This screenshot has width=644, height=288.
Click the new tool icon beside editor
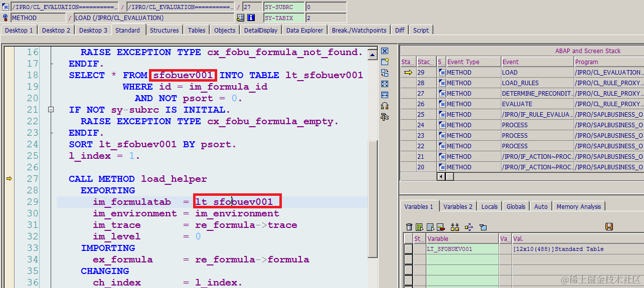pyautogui.click(x=385, y=62)
